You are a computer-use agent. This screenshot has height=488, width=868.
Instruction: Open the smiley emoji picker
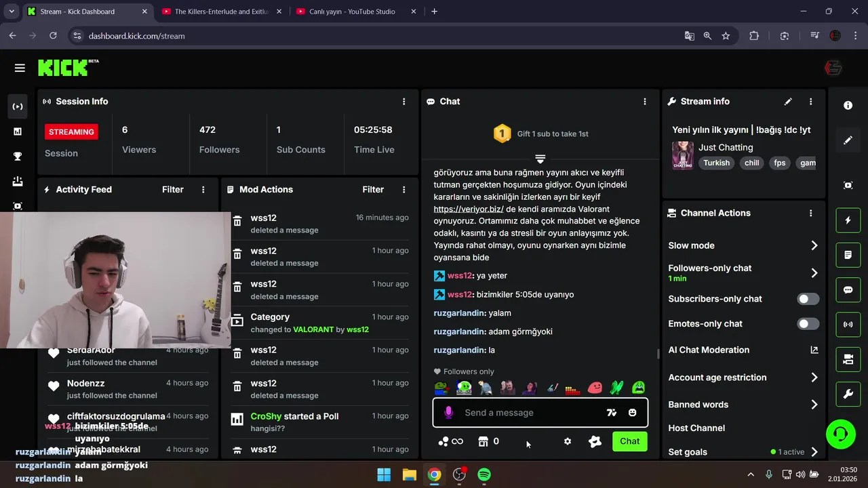[633, 413]
